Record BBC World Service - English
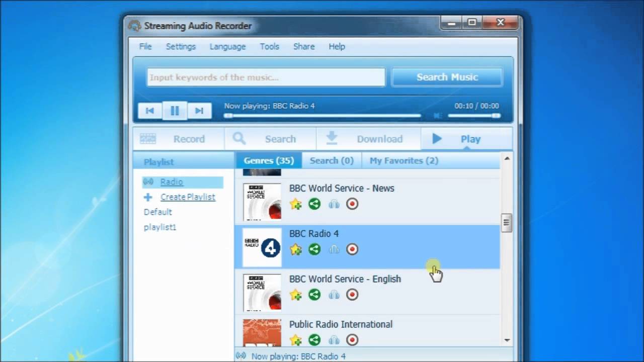The image size is (644, 362). (x=352, y=295)
